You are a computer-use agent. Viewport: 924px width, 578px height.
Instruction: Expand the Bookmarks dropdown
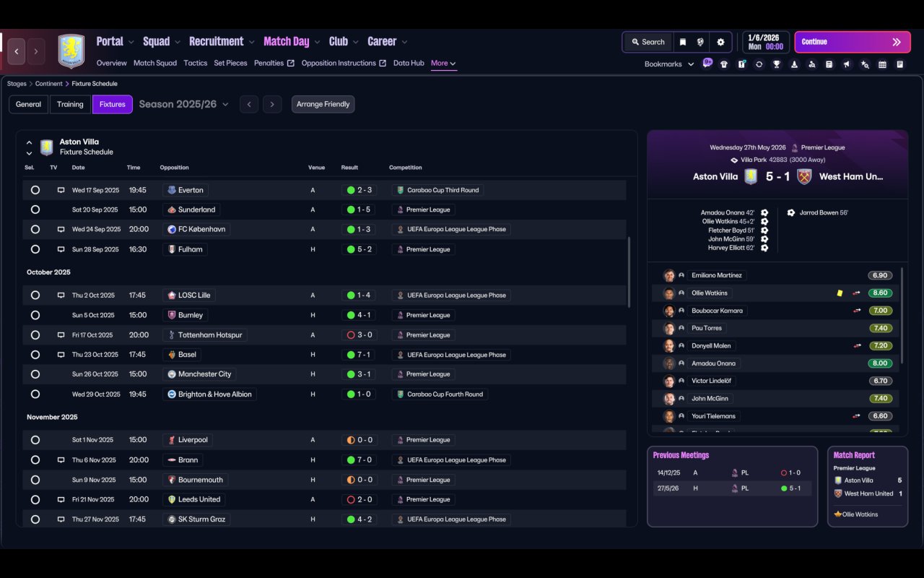pos(669,64)
